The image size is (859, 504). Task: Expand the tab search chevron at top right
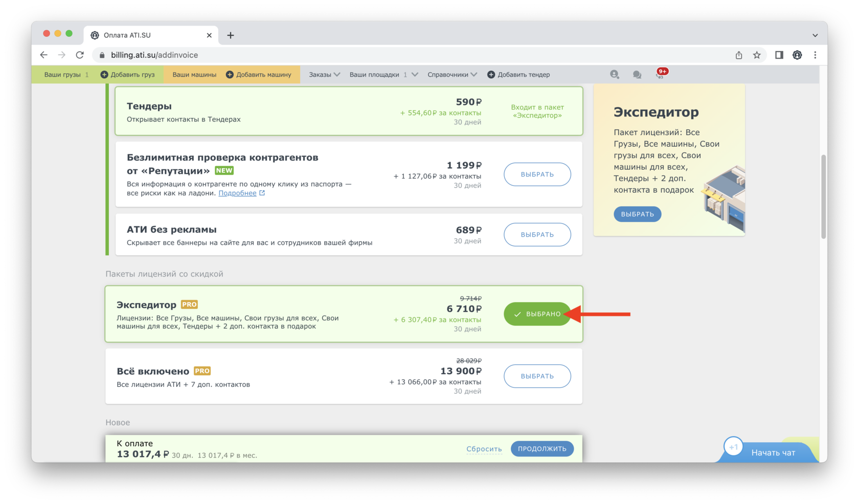tap(815, 35)
